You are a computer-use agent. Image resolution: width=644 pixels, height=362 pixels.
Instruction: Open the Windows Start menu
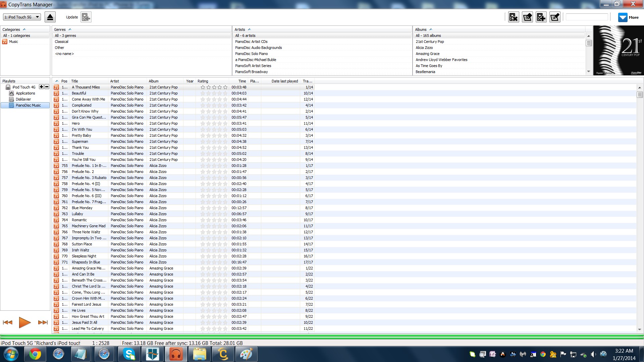click(11, 354)
